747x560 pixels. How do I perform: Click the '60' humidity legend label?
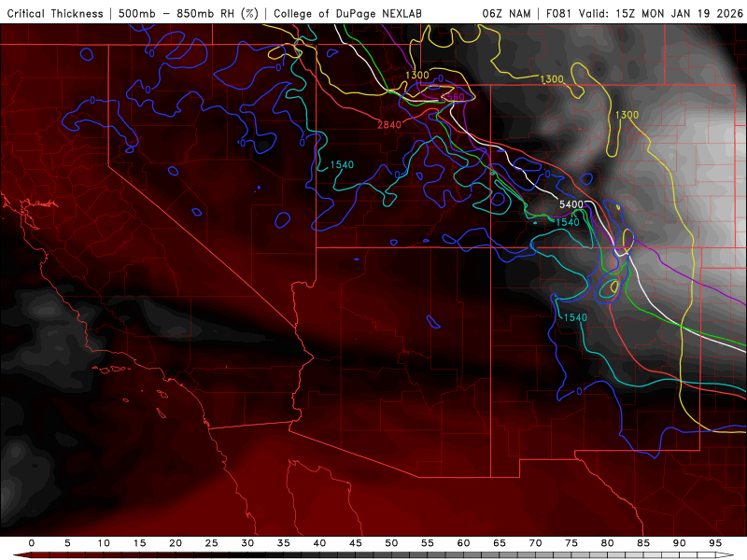(463, 543)
